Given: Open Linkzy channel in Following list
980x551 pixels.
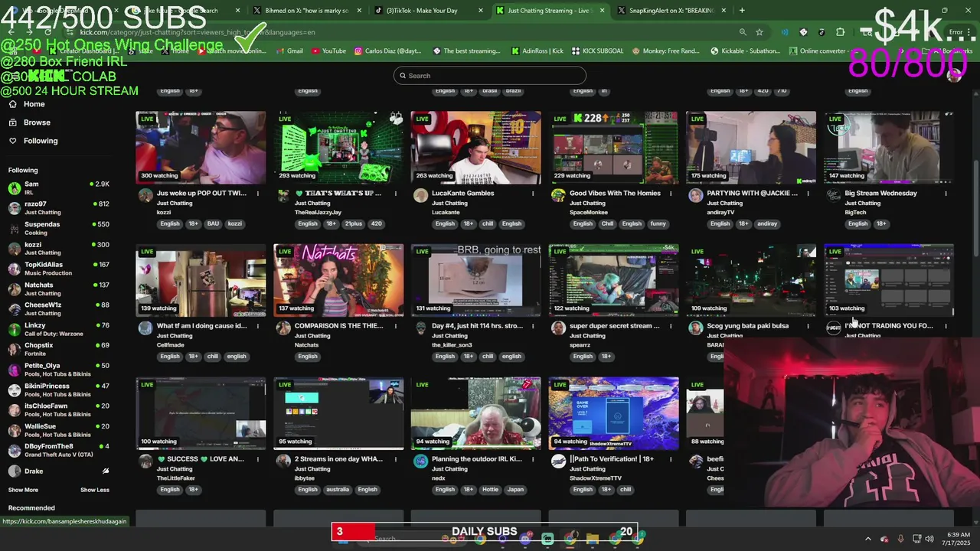Looking at the screenshot, I should pos(59,329).
